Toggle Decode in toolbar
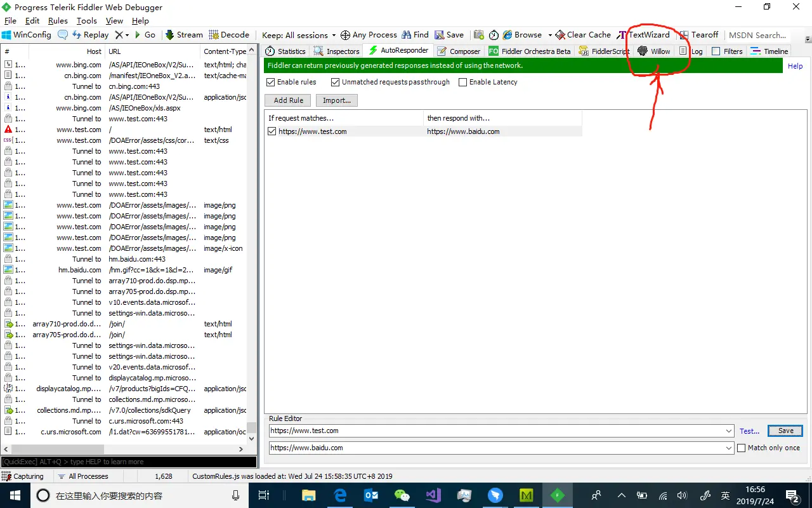The width and height of the screenshot is (812, 508). (230, 35)
